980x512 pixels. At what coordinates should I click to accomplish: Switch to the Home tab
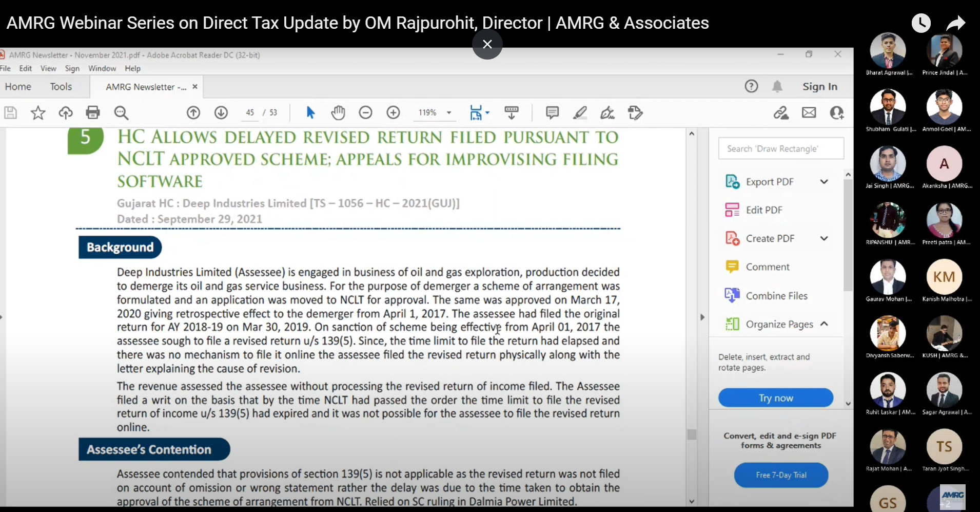coord(18,86)
